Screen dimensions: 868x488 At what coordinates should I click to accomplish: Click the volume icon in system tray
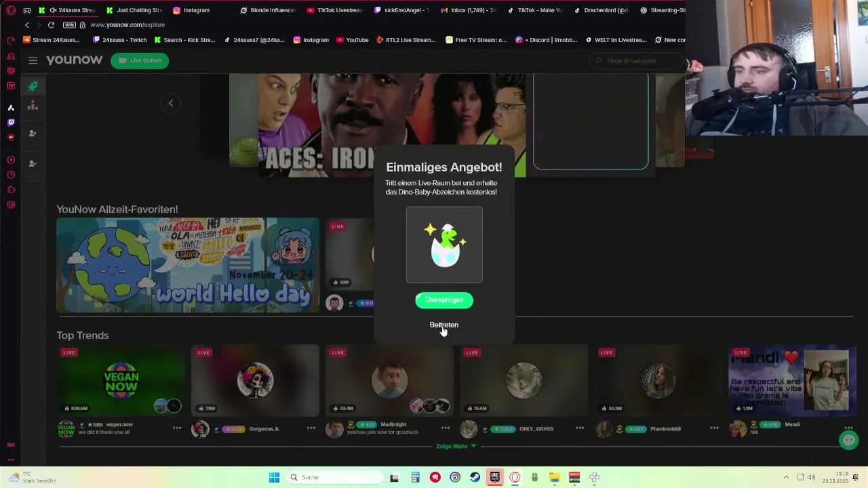(x=812, y=477)
